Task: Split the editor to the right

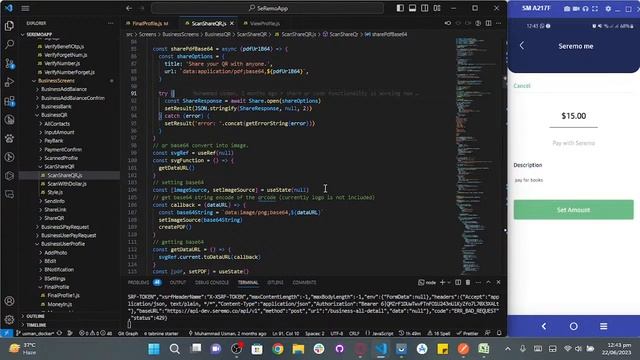Action: click(x=489, y=23)
